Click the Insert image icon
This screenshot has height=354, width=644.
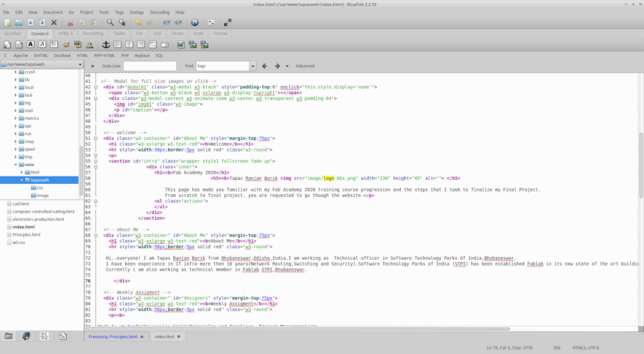(x=181, y=44)
